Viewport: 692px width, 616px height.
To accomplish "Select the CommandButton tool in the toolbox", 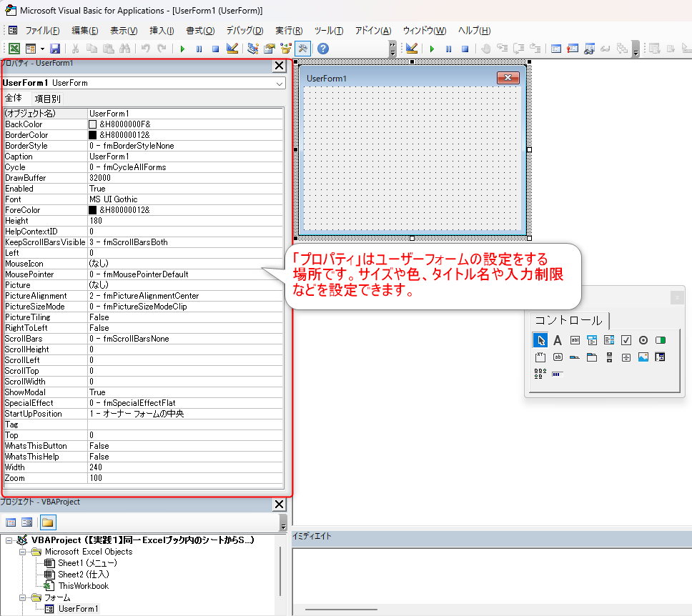I will pyautogui.click(x=558, y=357).
